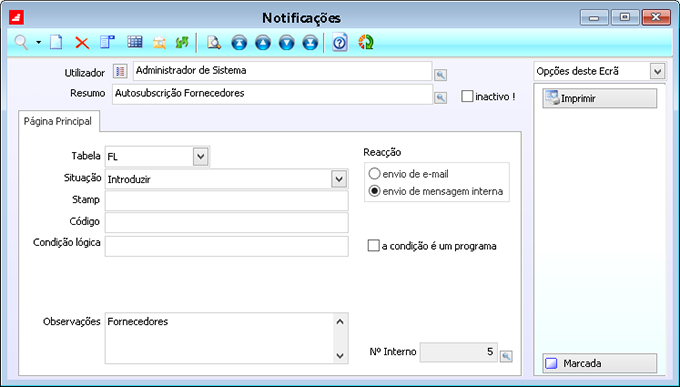This screenshot has width=680, height=387.
Task: Create a new record with blank page icon
Action: tap(56, 43)
